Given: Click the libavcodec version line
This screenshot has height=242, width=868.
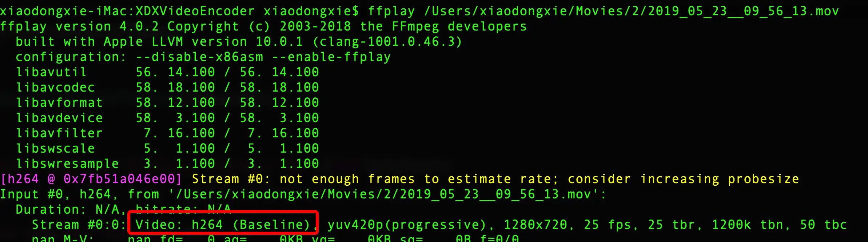Looking at the screenshot, I should pos(167,87).
